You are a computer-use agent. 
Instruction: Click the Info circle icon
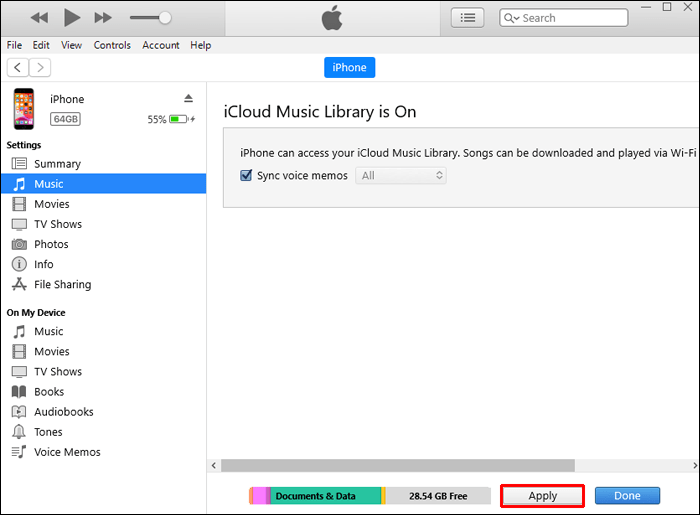[x=19, y=264]
